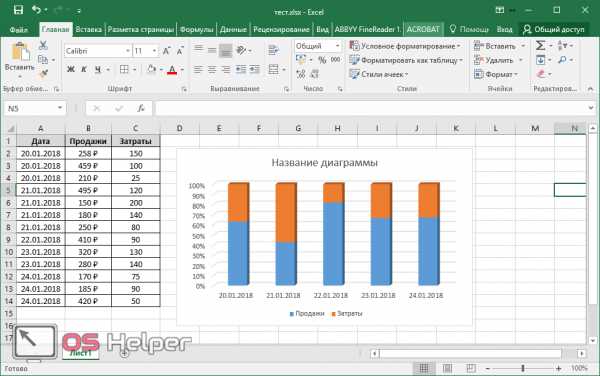Image resolution: width=600 pixels, height=376 pixels.
Task: Click the percent style icon
Action: (323, 60)
